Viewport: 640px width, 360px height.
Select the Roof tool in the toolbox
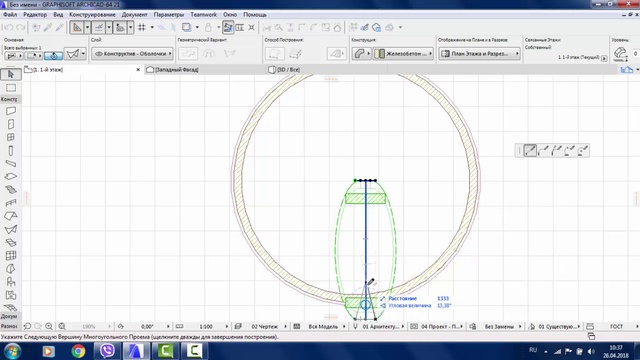click(11, 216)
